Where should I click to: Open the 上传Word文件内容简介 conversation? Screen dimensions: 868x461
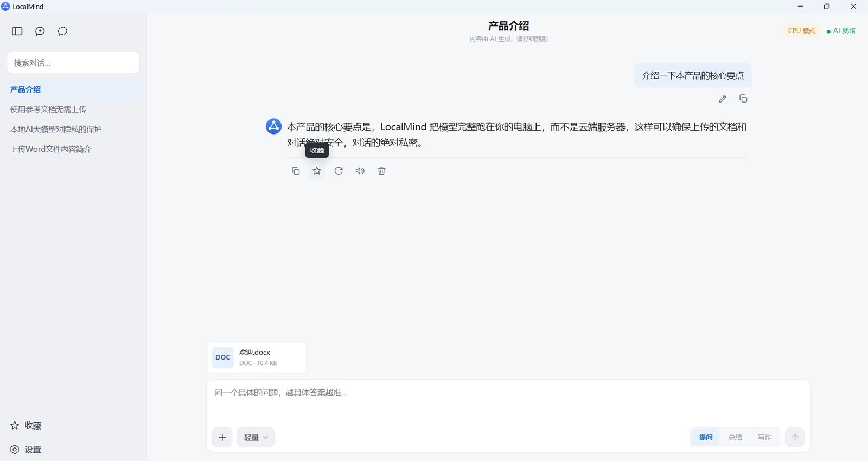click(x=73, y=149)
